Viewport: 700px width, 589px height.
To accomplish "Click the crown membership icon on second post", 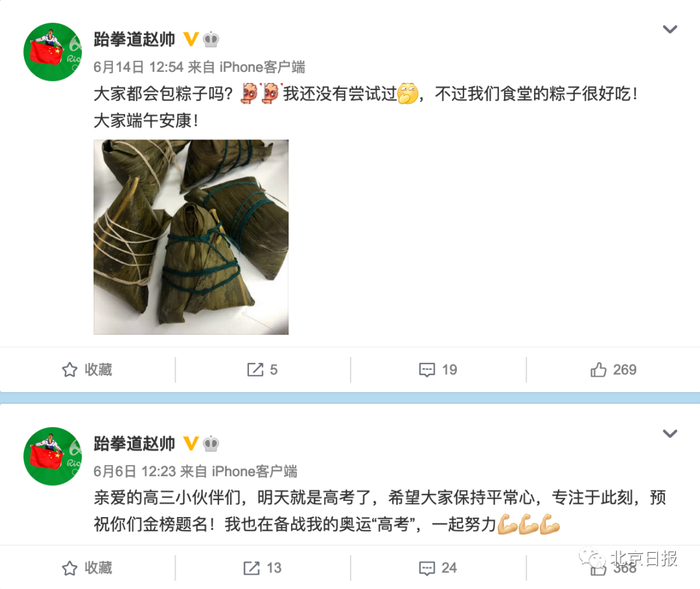I will (211, 444).
